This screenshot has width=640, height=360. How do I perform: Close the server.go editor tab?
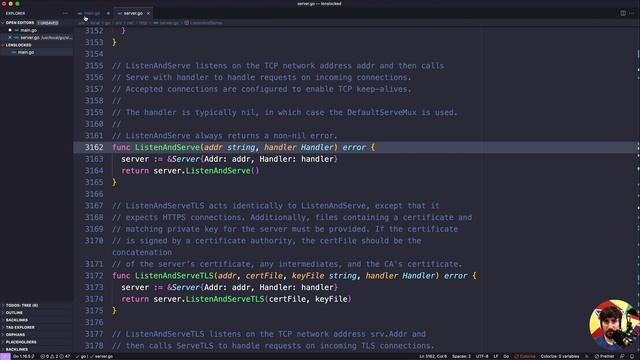[148, 13]
